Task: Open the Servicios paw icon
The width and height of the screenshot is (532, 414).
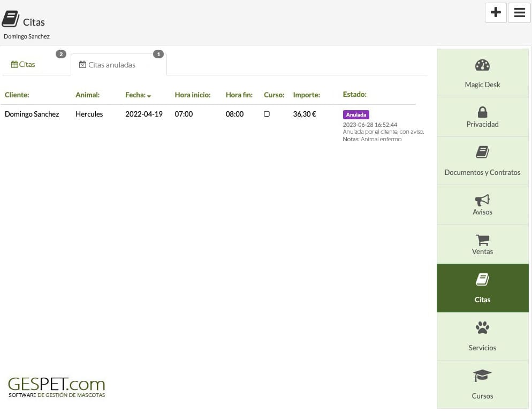Action: coord(482,327)
